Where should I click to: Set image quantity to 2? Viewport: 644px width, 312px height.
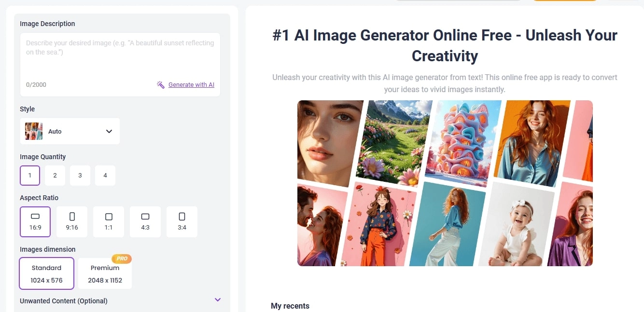point(55,175)
